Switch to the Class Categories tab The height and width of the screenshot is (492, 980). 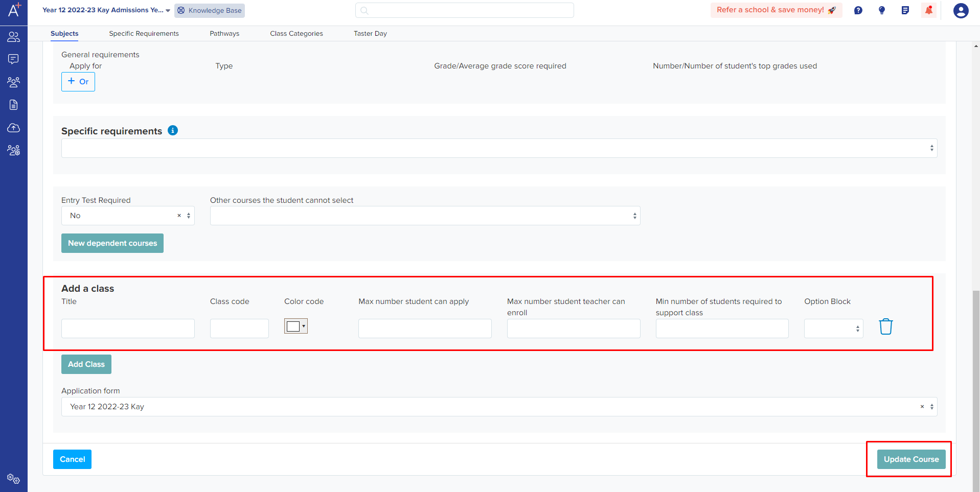click(297, 34)
